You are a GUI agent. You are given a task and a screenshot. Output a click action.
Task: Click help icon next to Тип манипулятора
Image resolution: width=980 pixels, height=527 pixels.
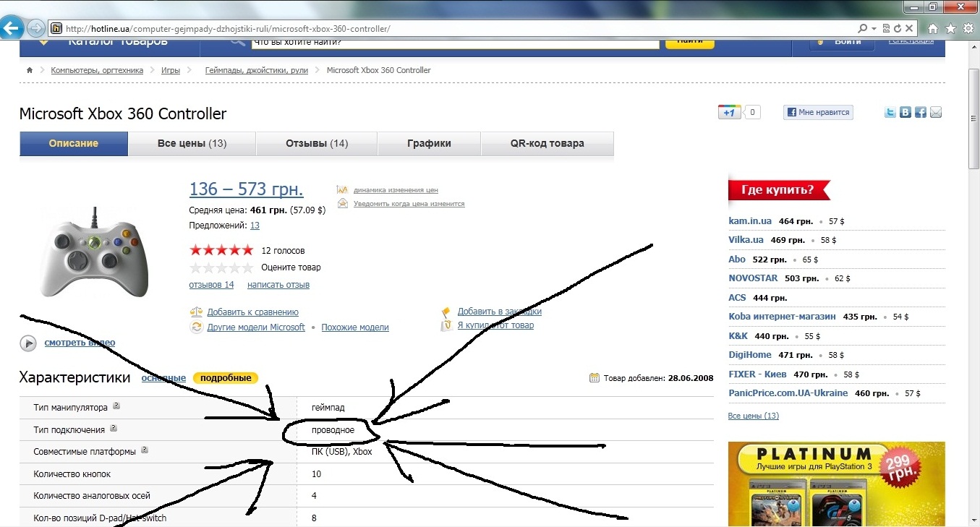point(116,406)
